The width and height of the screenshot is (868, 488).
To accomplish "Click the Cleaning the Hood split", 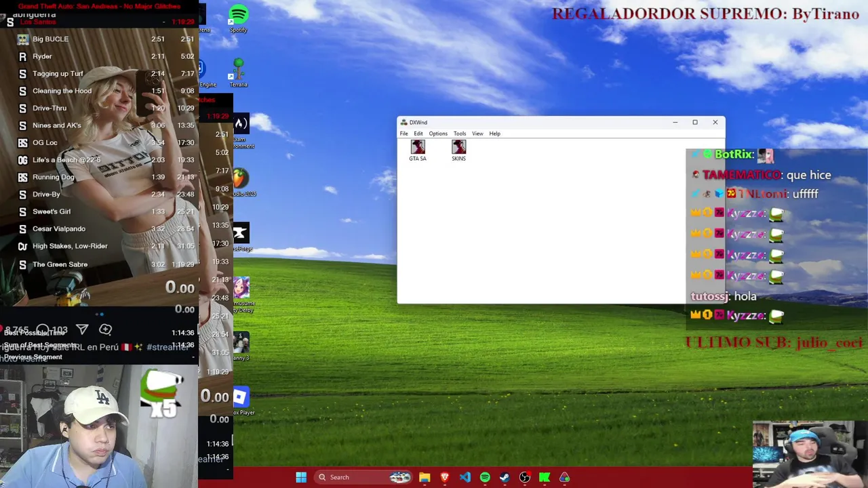I will coord(106,91).
